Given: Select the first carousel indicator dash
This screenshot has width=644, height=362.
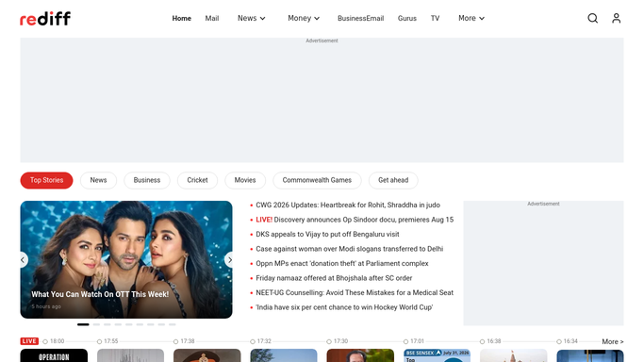Looking at the screenshot, I should (83, 324).
